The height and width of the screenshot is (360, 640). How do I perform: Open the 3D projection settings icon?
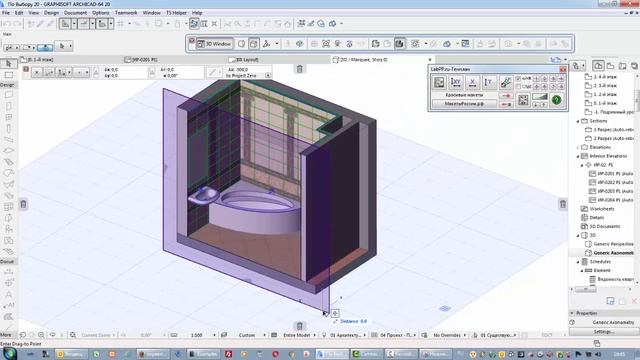pos(267,44)
